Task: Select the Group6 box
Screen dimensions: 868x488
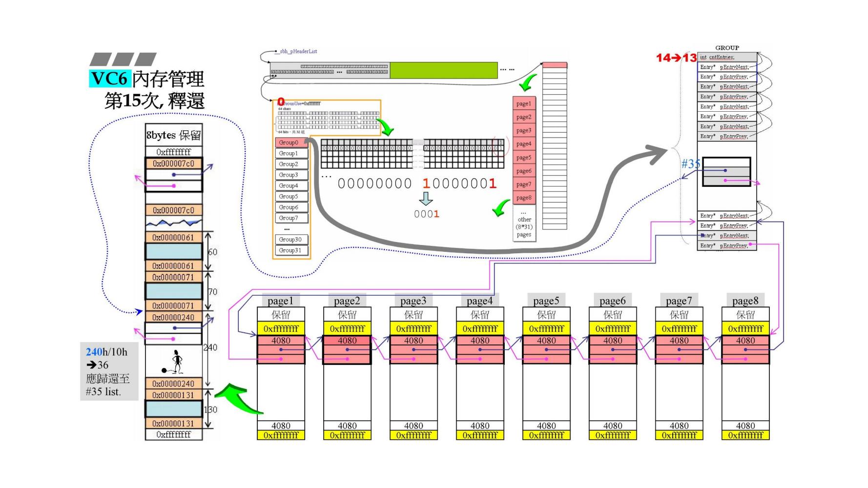Action: click(291, 207)
